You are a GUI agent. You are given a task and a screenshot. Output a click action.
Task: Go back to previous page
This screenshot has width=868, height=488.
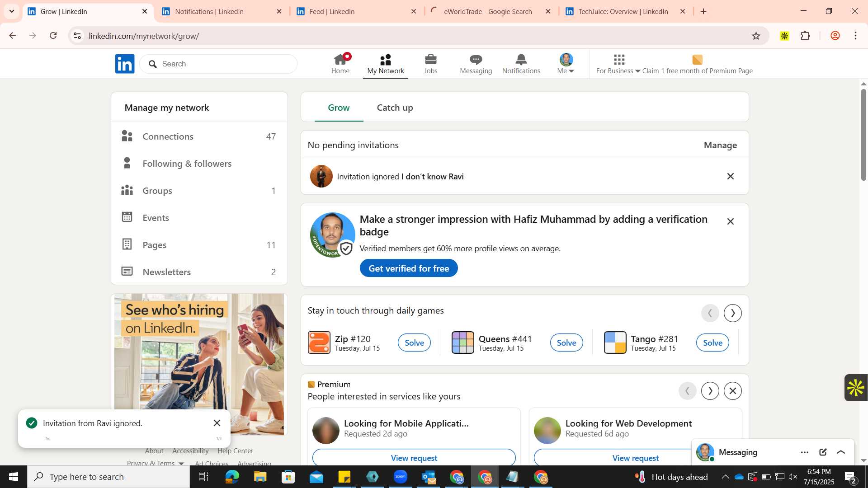[12, 36]
